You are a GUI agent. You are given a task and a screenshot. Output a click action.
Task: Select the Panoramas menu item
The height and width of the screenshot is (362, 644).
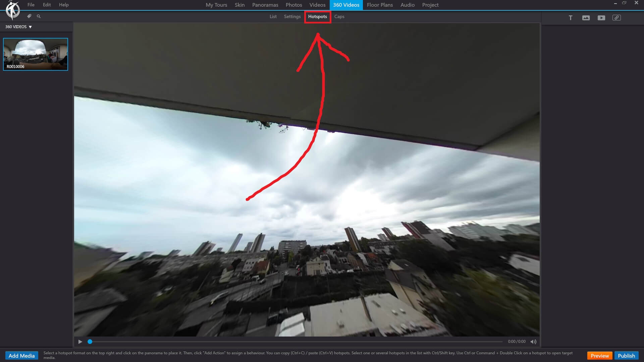pos(265,5)
